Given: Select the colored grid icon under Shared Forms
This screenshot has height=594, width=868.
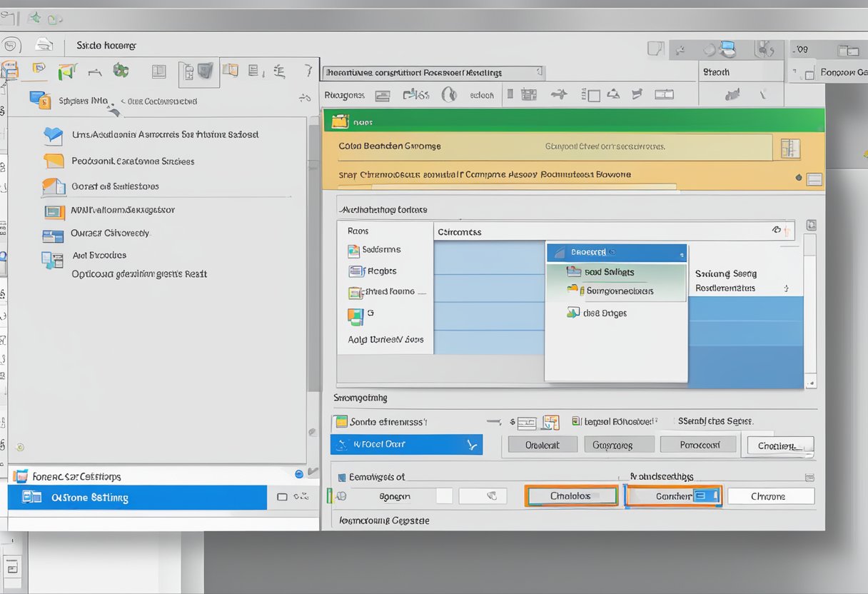Looking at the screenshot, I should coord(355,315).
